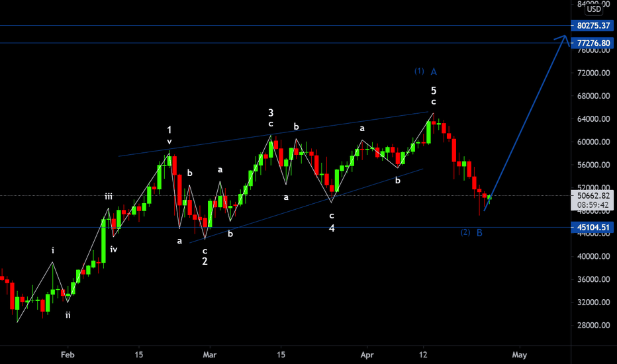Click the 32000.00 price axis value
The image size is (617, 364).
point(593,302)
